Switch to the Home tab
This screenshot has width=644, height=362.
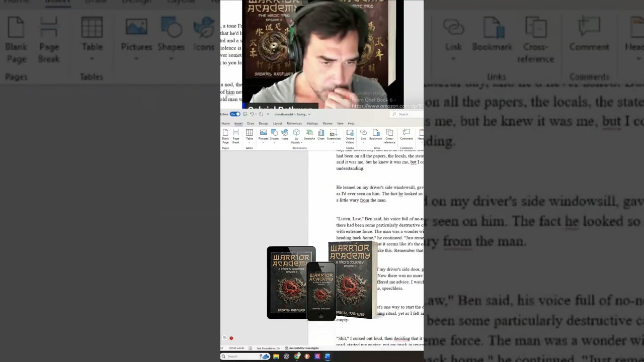[225, 124]
